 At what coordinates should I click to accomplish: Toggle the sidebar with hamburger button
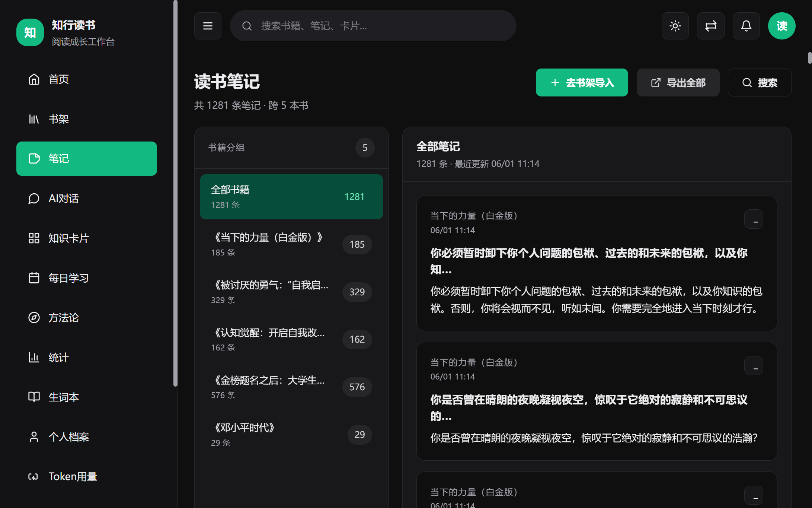tap(208, 26)
